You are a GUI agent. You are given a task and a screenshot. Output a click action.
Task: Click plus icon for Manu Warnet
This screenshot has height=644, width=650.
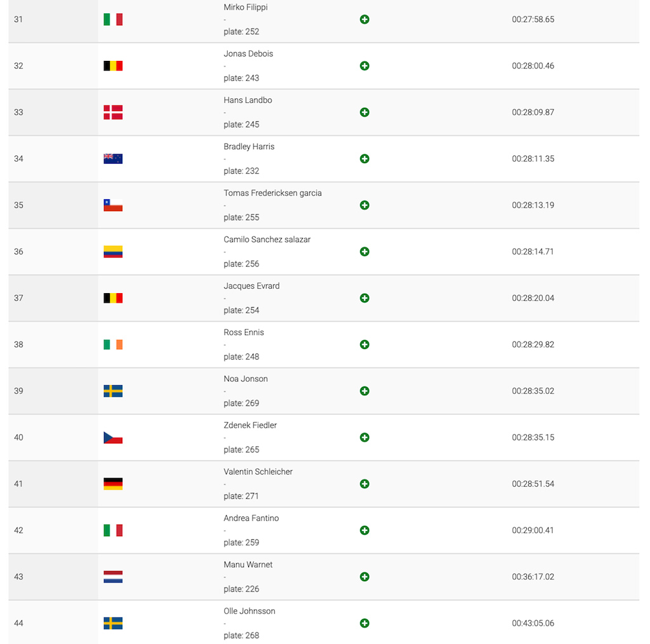point(364,577)
